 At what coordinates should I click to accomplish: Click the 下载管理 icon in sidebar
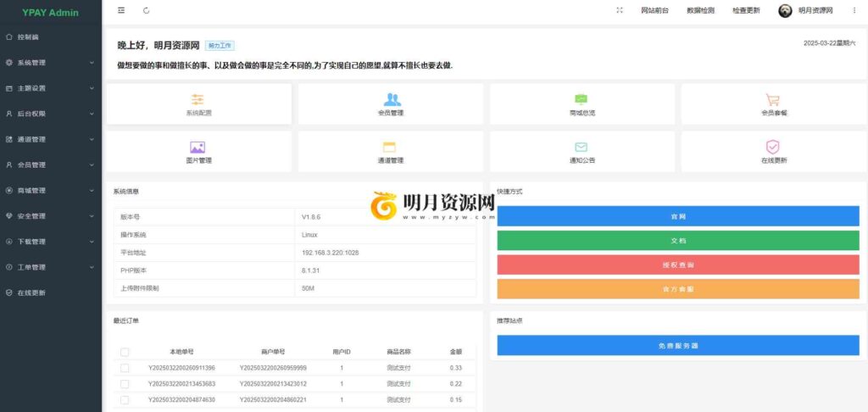click(8, 242)
